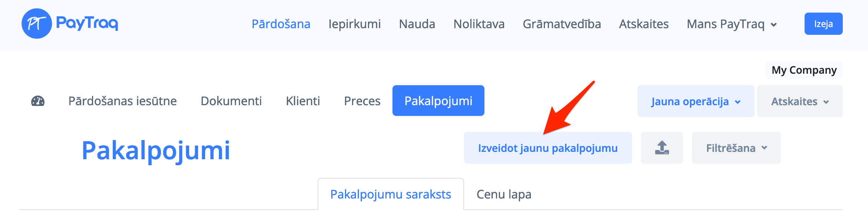Click Izveidot jaunu pakalpojumu button
The height and width of the screenshot is (220, 868).
click(x=548, y=148)
